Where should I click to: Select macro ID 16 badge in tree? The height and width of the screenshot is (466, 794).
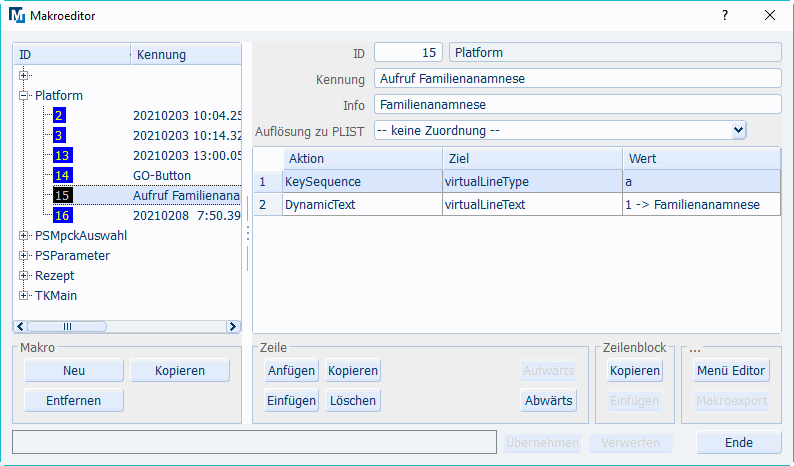(62, 216)
